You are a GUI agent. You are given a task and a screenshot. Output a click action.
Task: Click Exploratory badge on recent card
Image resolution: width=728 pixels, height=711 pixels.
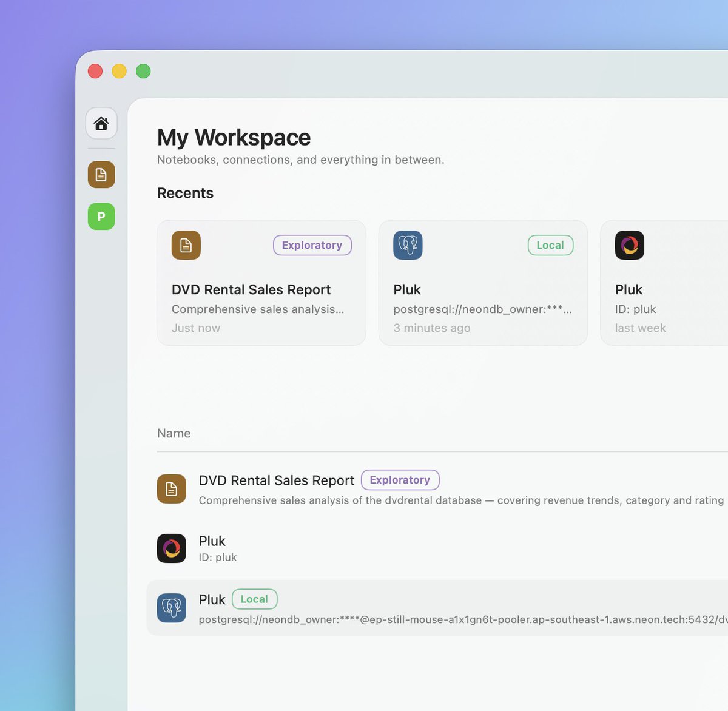point(312,245)
